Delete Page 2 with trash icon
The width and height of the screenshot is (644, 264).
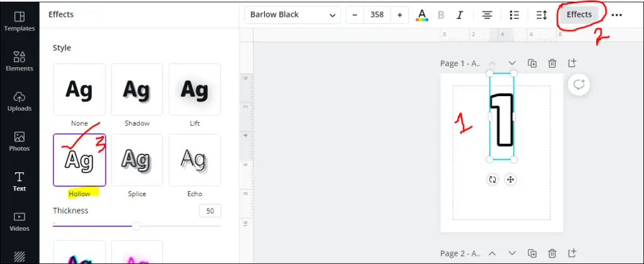(x=552, y=253)
